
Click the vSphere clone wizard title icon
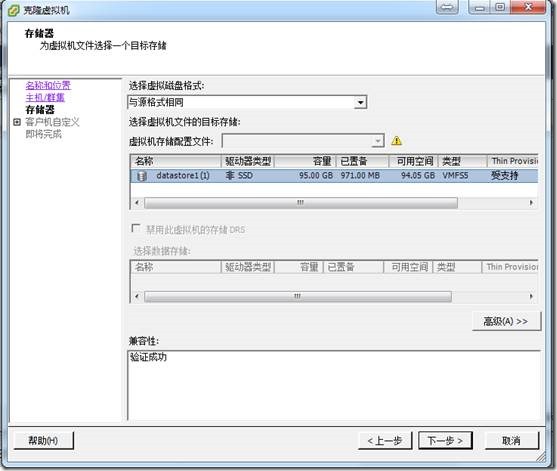pos(13,10)
